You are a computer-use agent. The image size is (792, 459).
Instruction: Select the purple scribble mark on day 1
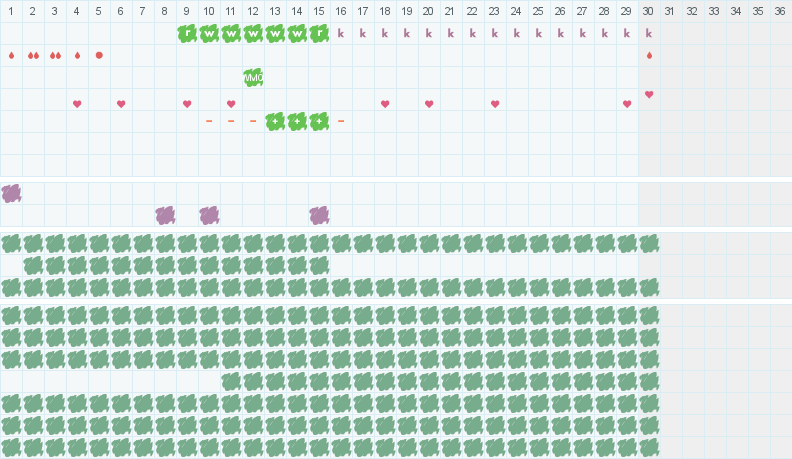click(11, 193)
